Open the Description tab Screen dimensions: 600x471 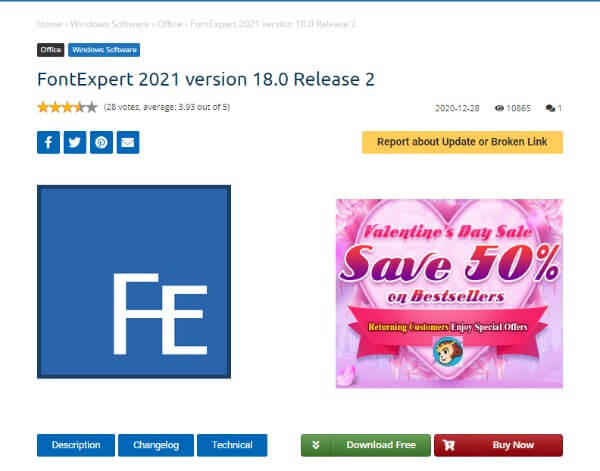click(76, 445)
